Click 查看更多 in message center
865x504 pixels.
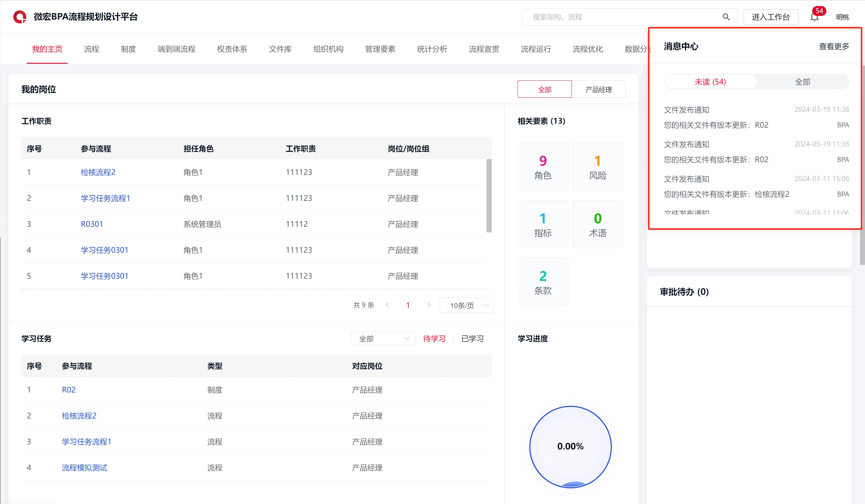(x=834, y=46)
